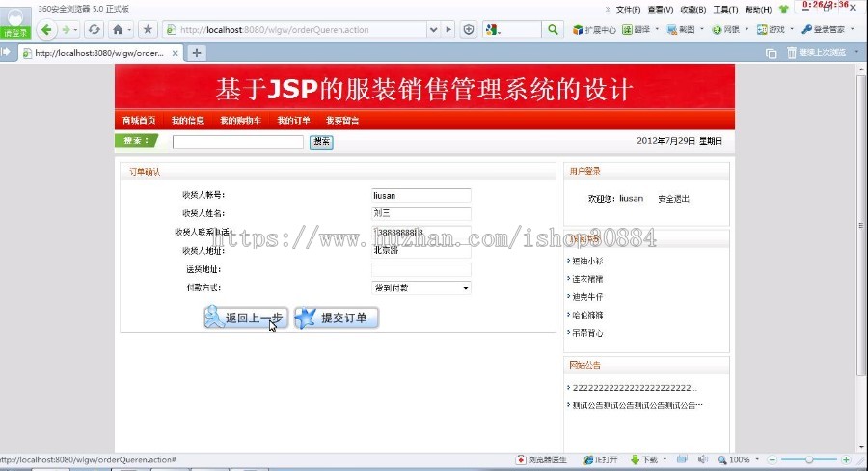The image size is (868, 471).
Task: Open 下载 downloads in status bar
Action: pyautogui.click(x=644, y=460)
